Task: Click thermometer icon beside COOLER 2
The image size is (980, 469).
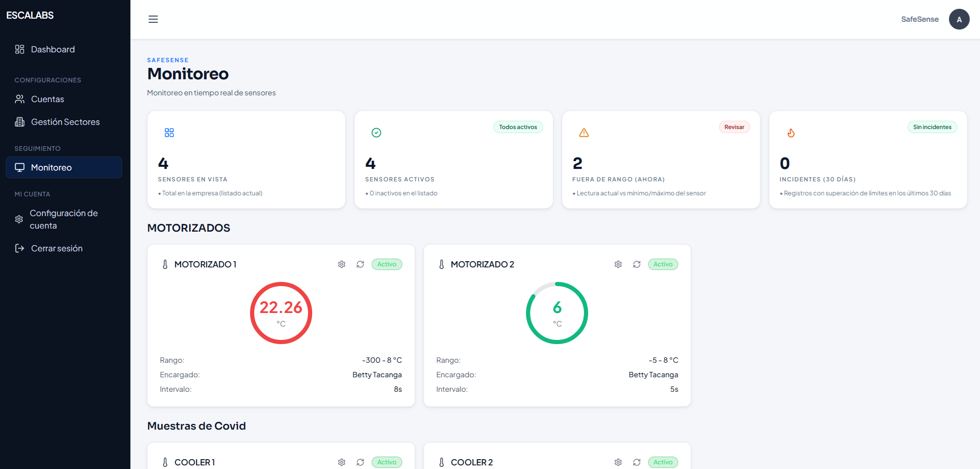Action: (442, 462)
